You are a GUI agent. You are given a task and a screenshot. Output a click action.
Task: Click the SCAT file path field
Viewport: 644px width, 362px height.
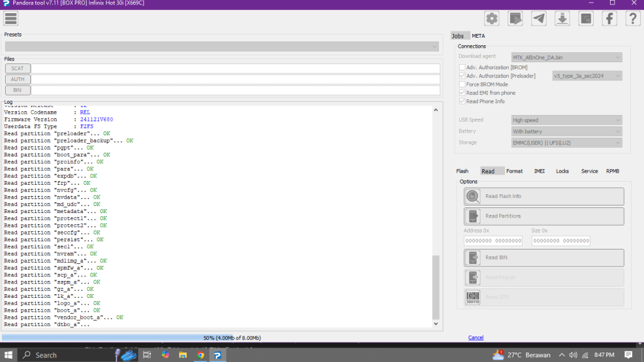(x=235, y=69)
